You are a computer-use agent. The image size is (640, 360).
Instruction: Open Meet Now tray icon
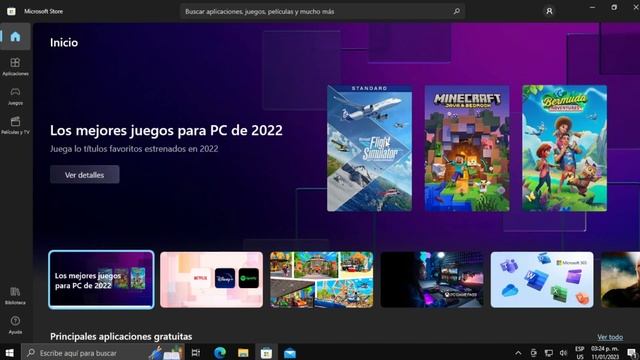point(533,353)
